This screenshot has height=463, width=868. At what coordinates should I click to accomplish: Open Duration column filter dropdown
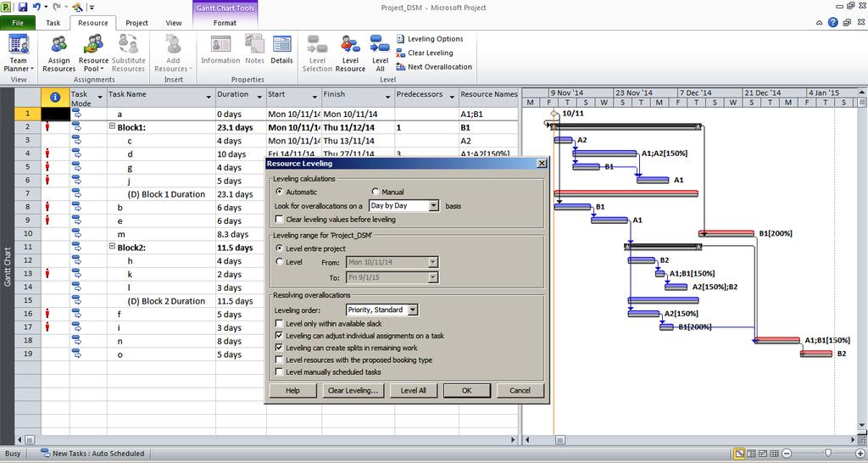coord(259,97)
